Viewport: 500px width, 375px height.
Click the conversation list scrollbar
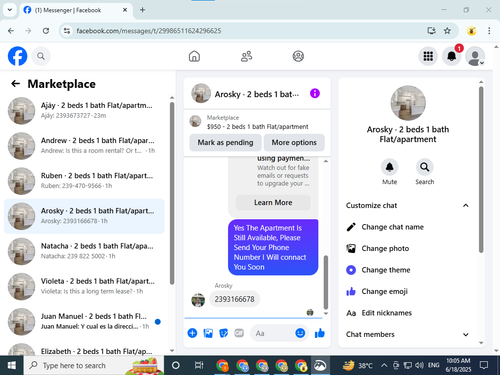(172, 193)
